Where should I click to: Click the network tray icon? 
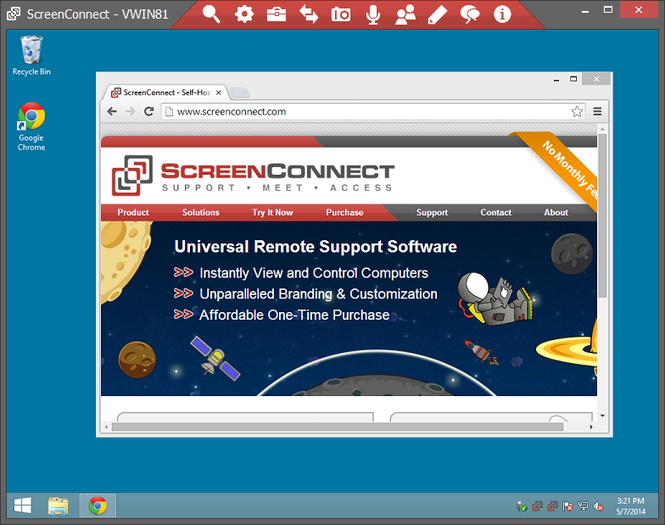coord(583,506)
